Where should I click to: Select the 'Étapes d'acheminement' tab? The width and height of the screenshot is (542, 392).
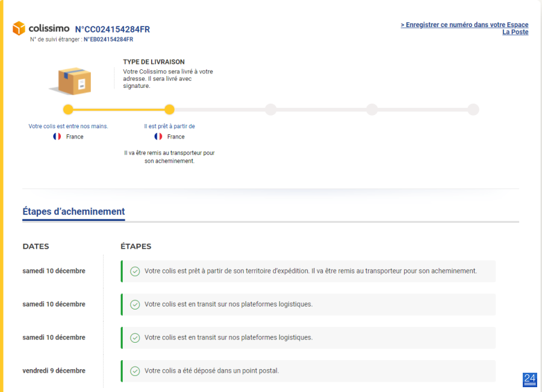pyautogui.click(x=73, y=211)
